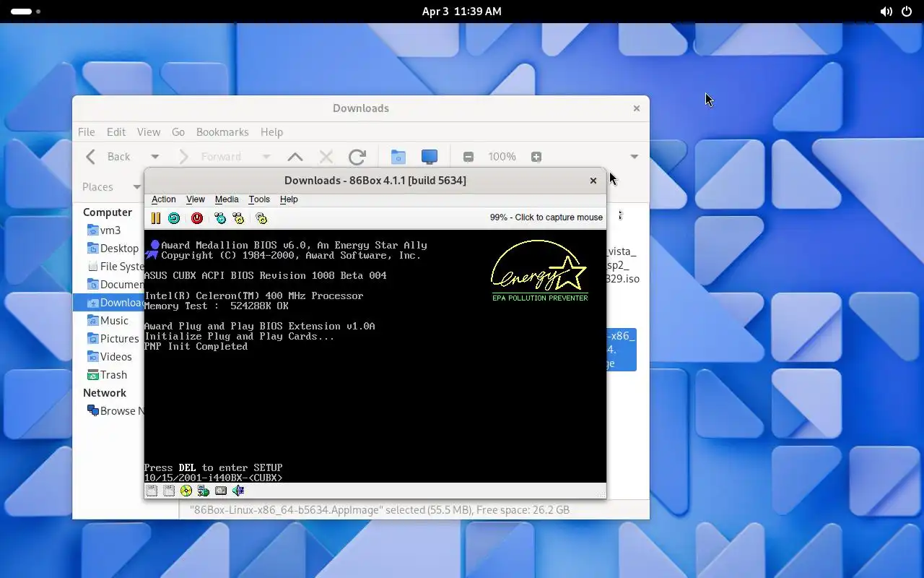The image size is (924, 578).
Task: Click the speaker sound icon in 86Box status bar
Action: [238, 491]
